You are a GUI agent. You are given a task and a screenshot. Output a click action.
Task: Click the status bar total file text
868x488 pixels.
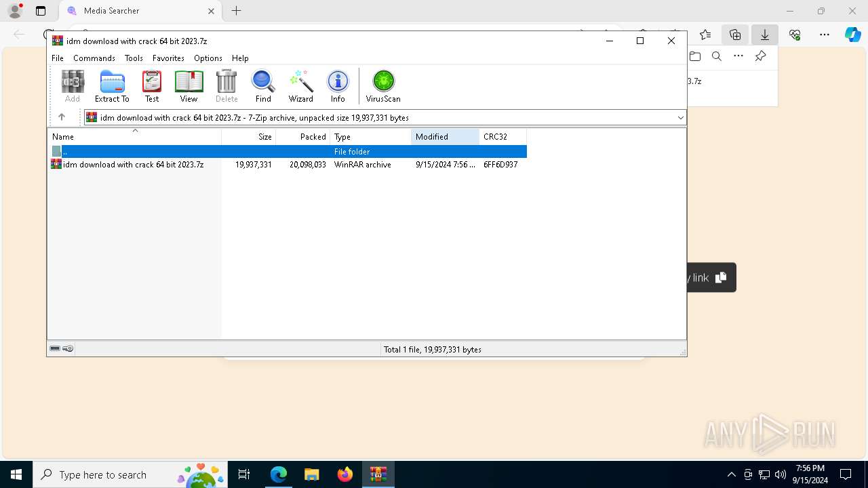tap(433, 350)
